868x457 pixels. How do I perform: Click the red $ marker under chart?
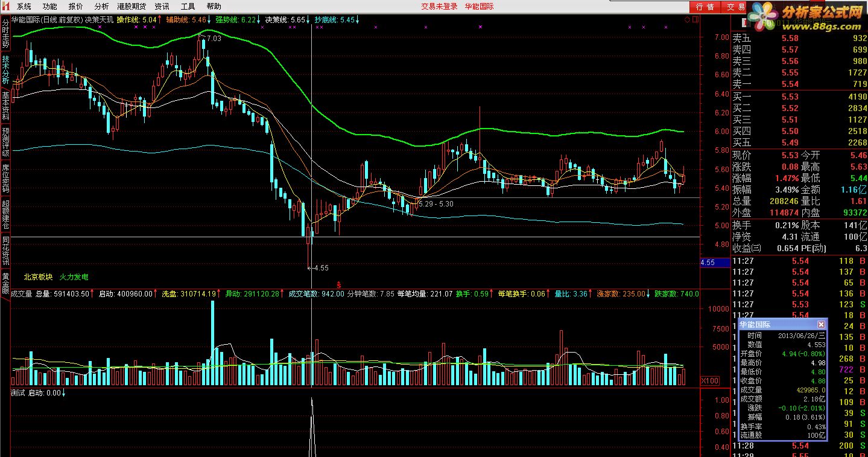pyautogui.click(x=339, y=284)
